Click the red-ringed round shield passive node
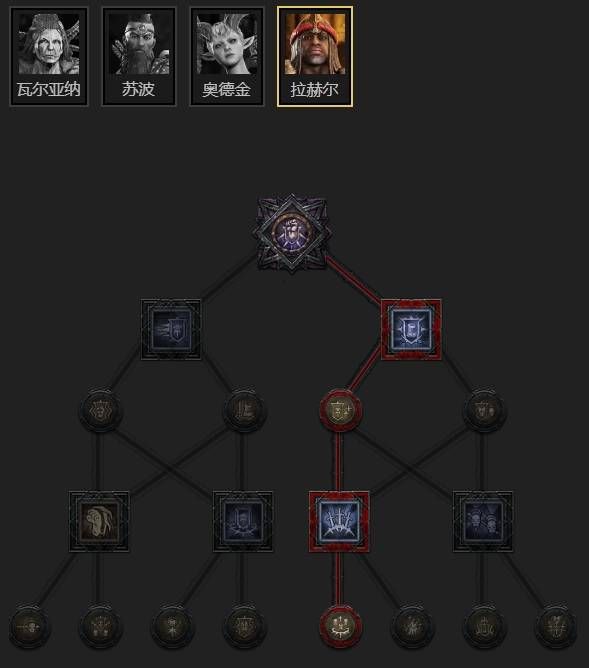 [341, 411]
